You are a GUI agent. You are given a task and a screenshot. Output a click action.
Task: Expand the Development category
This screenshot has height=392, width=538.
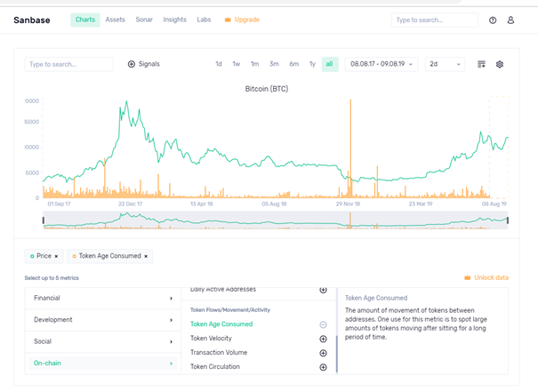103,320
